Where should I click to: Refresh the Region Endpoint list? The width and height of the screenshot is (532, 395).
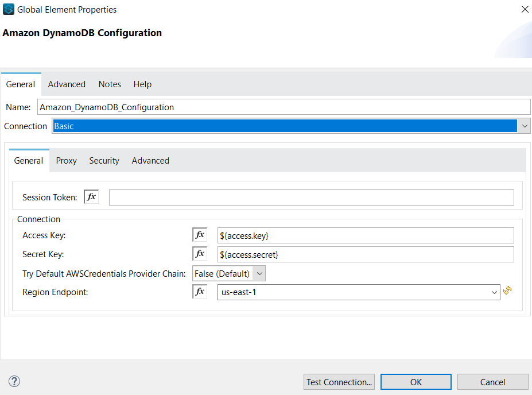coord(507,291)
